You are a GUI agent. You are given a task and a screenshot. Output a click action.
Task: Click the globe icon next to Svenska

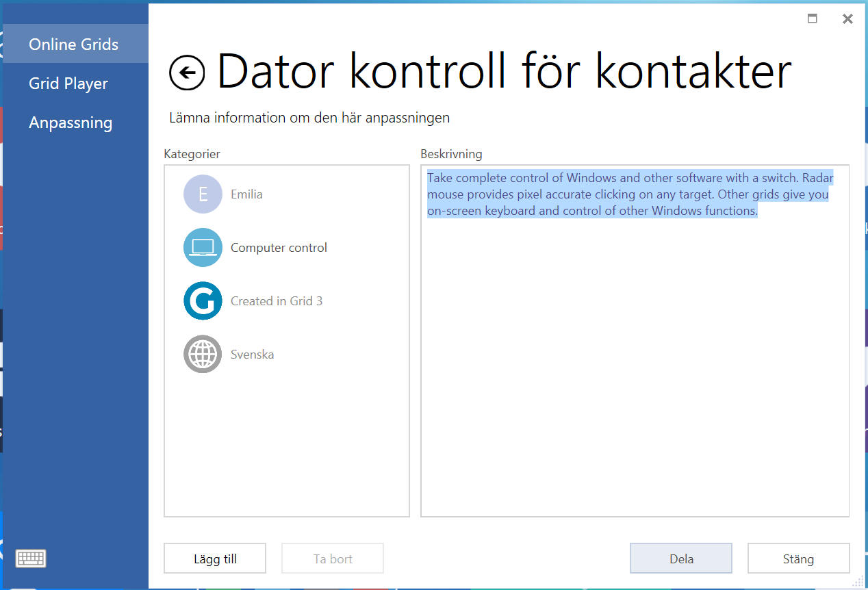coord(203,355)
